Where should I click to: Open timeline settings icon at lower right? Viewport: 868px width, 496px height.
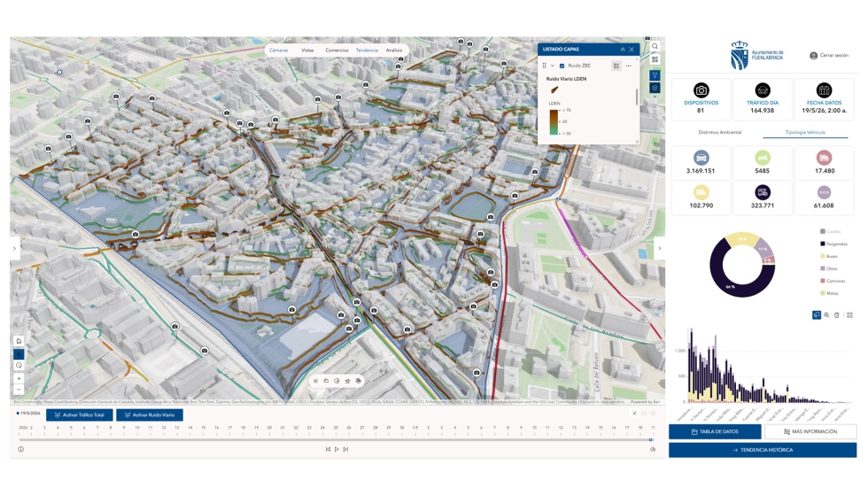pyautogui.click(x=653, y=449)
